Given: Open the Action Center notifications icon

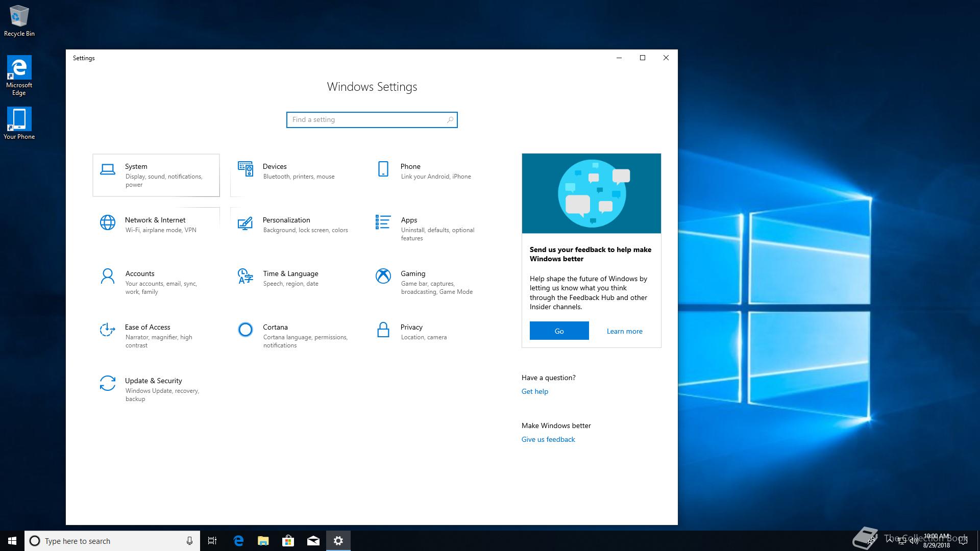Looking at the screenshot, I should pos(963,541).
